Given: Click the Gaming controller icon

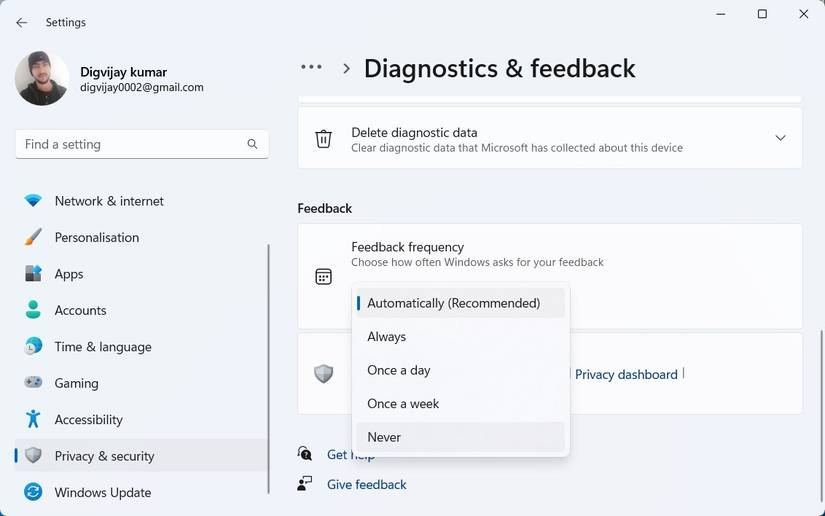Looking at the screenshot, I should coord(34,383).
